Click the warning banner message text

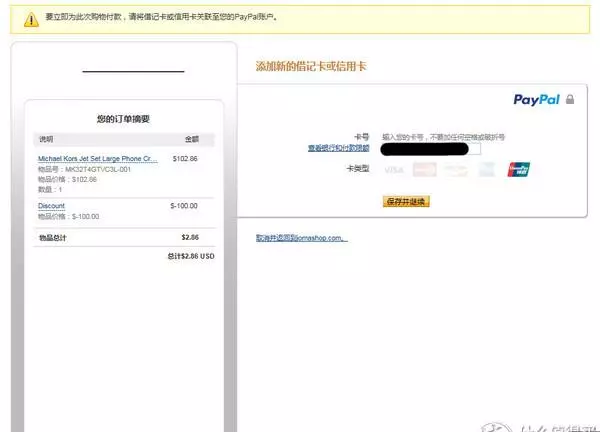(x=161, y=17)
